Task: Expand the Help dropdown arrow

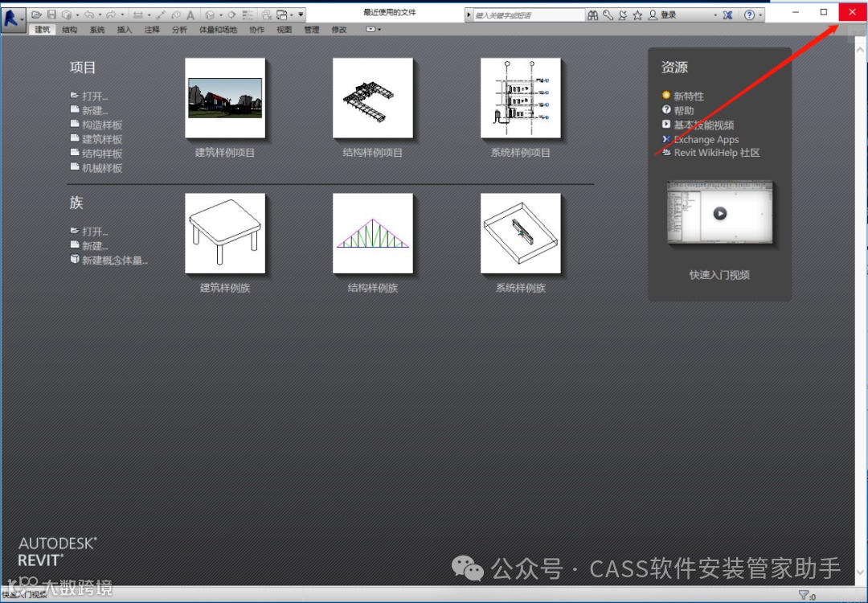Action: [760, 15]
